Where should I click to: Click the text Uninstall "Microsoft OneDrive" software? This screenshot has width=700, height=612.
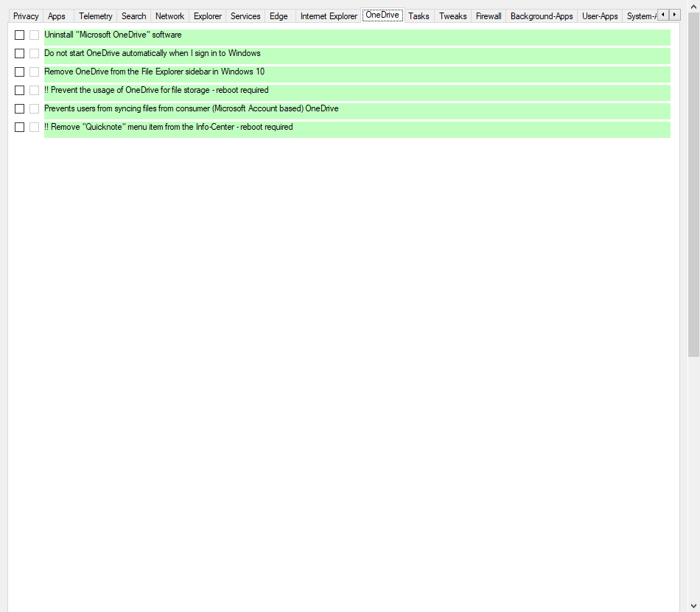coord(113,35)
